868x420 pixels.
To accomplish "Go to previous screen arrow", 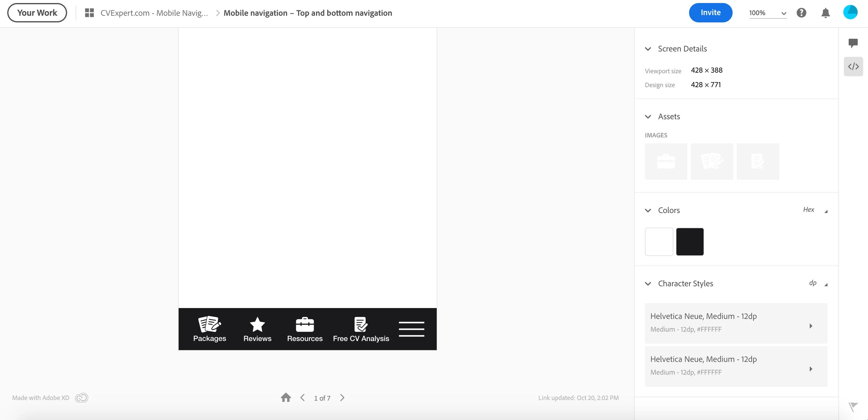I will tap(303, 398).
